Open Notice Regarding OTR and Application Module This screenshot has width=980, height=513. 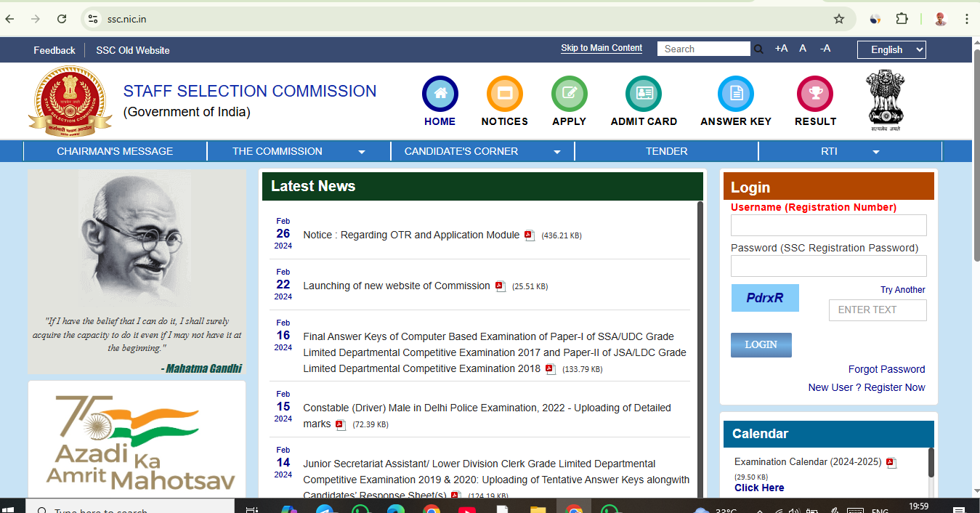411,235
